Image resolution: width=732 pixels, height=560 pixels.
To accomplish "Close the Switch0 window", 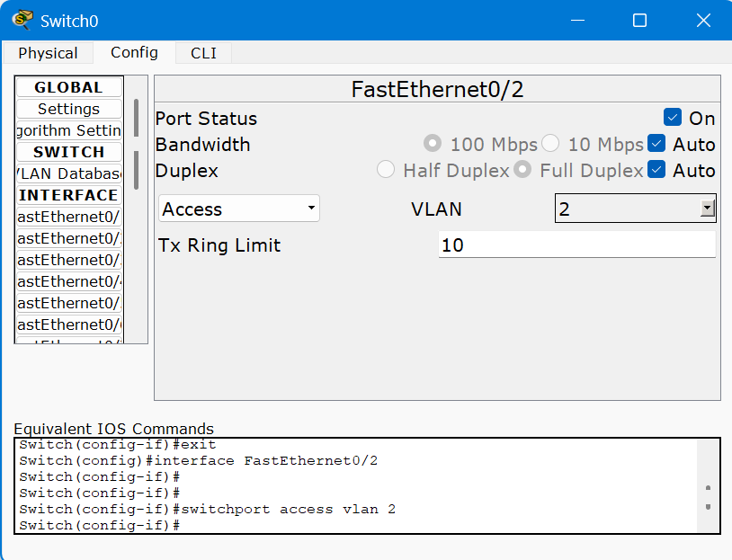I will [704, 20].
